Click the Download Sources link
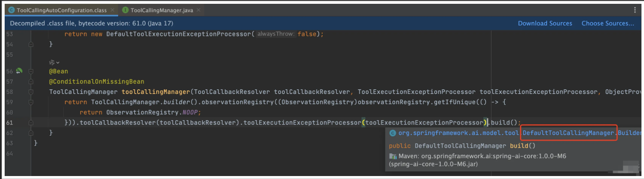The width and height of the screenshot is (644, 179). coord(545,24)
